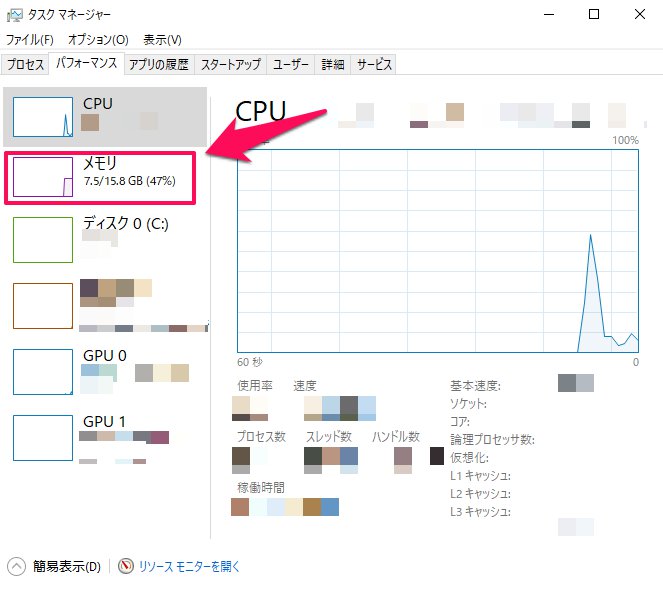663x590 pixels.
Task: Open the 詳細 tab
Action: pos(333,64)
